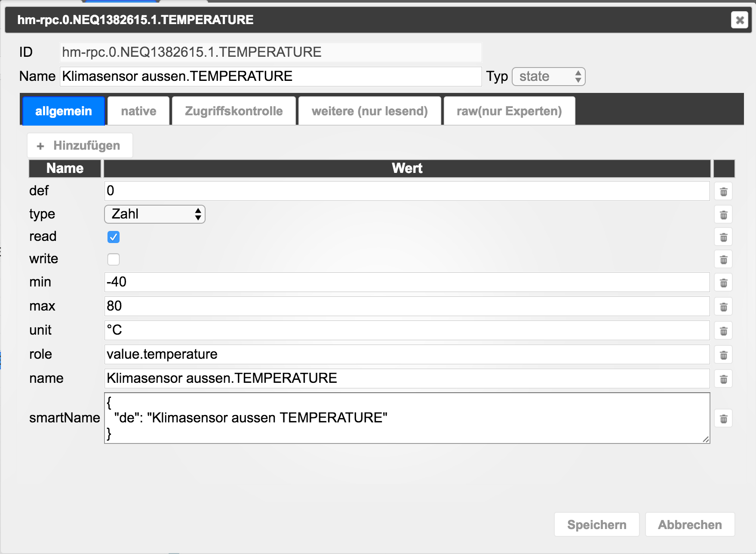Click into the def value field

click(407, 191)
